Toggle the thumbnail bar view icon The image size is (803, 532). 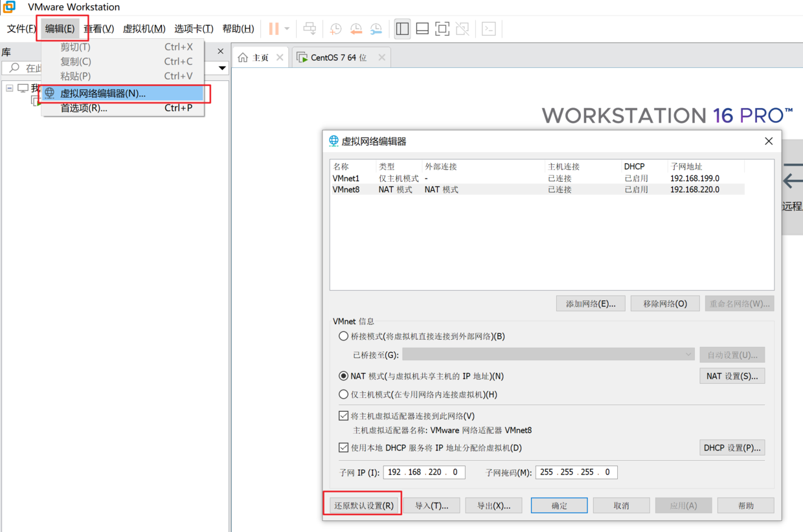click(422, 28)
